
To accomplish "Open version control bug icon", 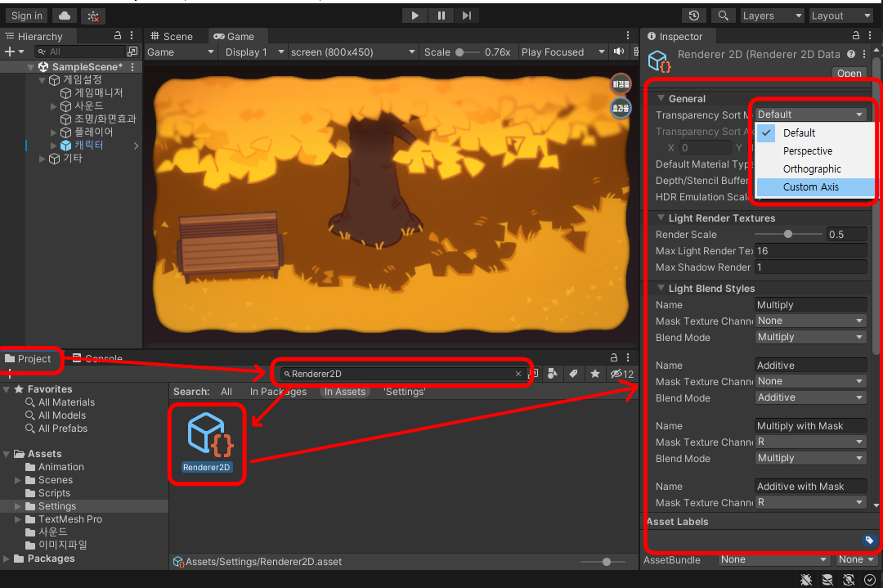I will (x=93, y=16).
